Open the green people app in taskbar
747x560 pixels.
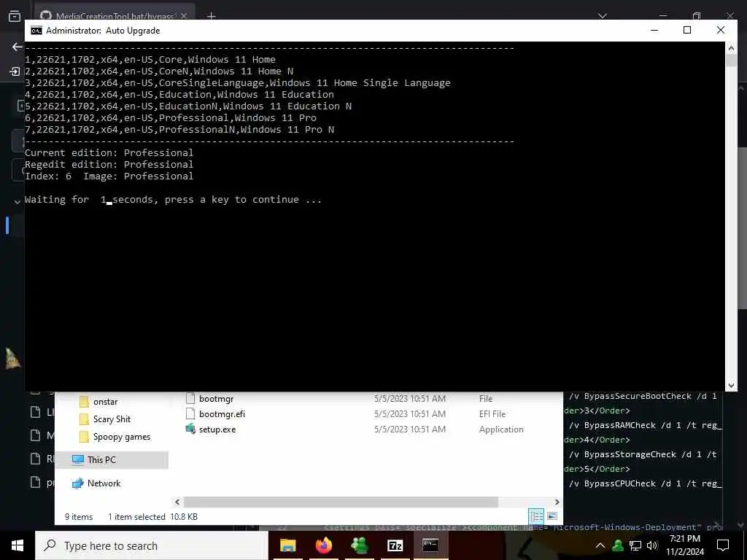coord(360,545)
